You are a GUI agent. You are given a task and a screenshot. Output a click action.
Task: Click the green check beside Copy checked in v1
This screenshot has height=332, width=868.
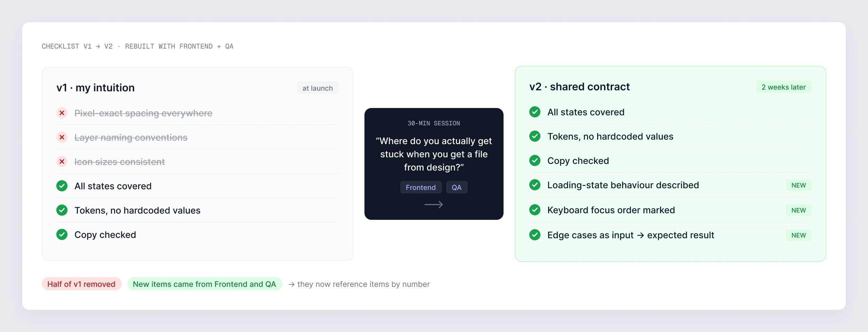62,234
